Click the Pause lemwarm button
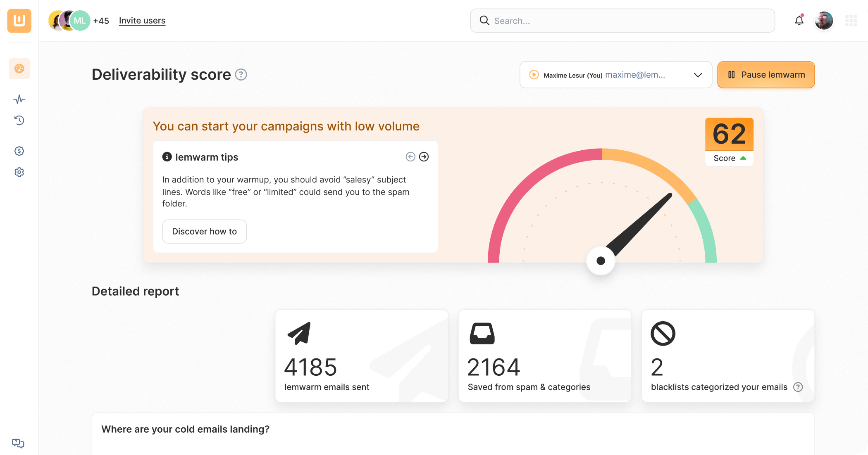 pyautogui.click(x=765, y=75)
